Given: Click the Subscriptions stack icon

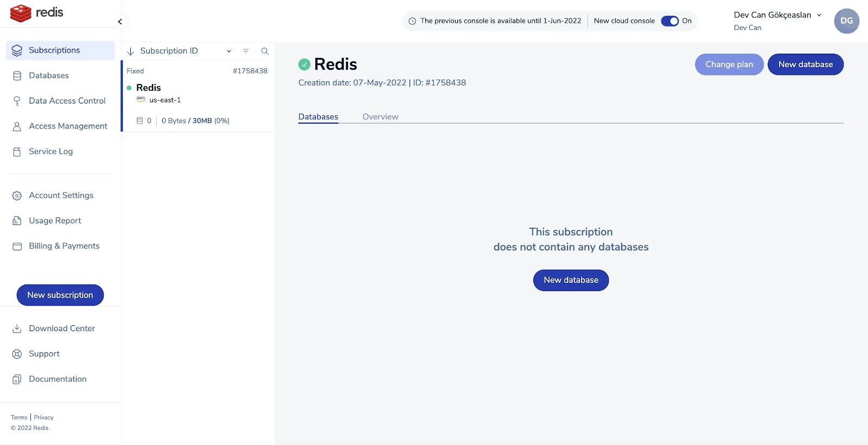Looking at the screenshot, I should pyautogui.click(x=17, y=50).
